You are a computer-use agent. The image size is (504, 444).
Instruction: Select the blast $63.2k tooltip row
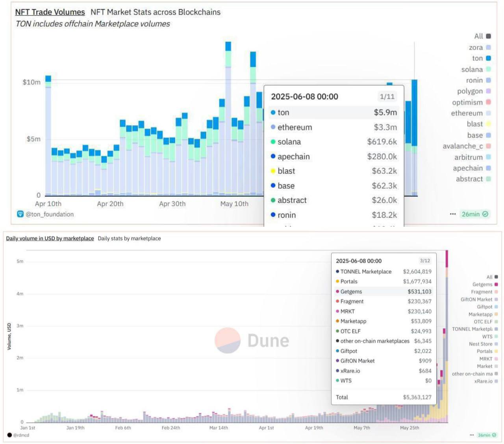(334, 171)
